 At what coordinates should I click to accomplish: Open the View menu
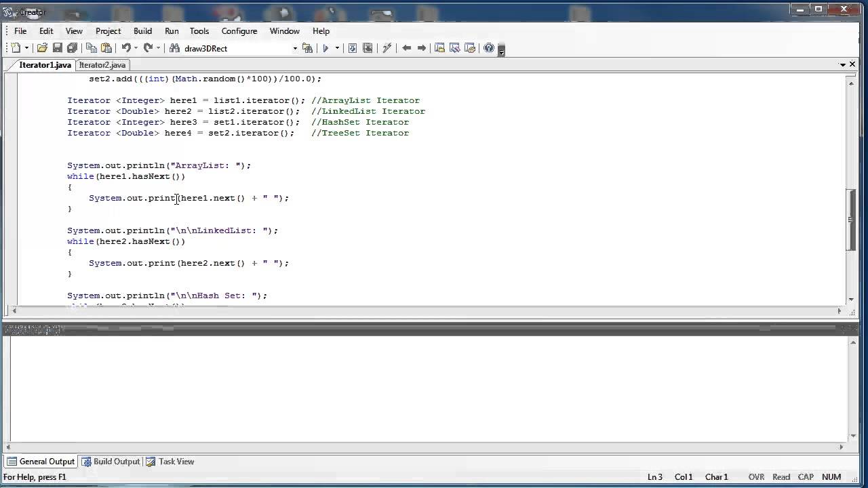[74, 30]
